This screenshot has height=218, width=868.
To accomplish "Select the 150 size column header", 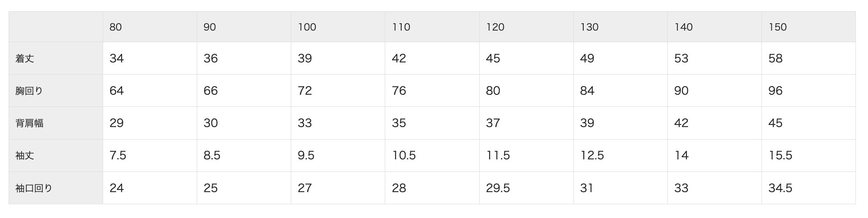I will 808,27.
